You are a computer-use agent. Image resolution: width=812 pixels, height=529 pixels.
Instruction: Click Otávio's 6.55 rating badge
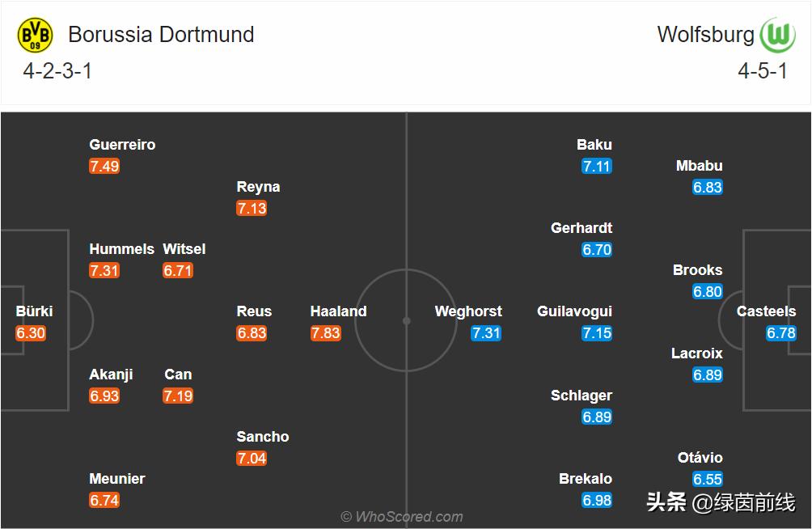point(708,480)
